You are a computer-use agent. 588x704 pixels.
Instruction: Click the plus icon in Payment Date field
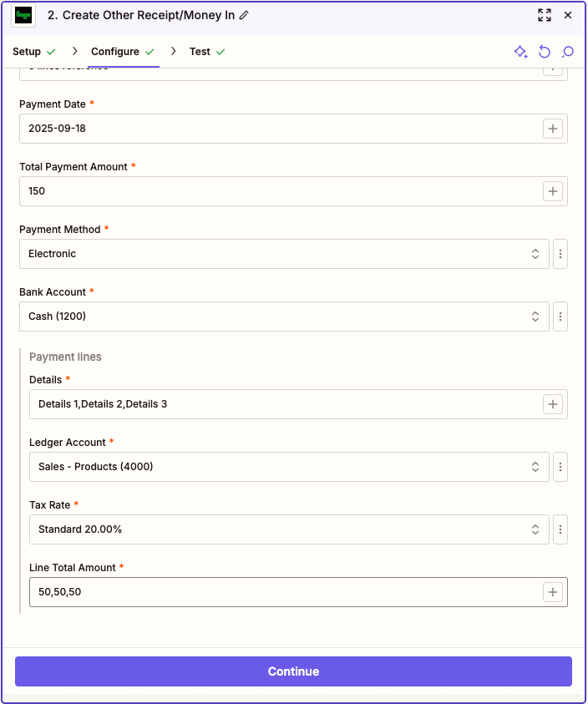click(553, 129)
